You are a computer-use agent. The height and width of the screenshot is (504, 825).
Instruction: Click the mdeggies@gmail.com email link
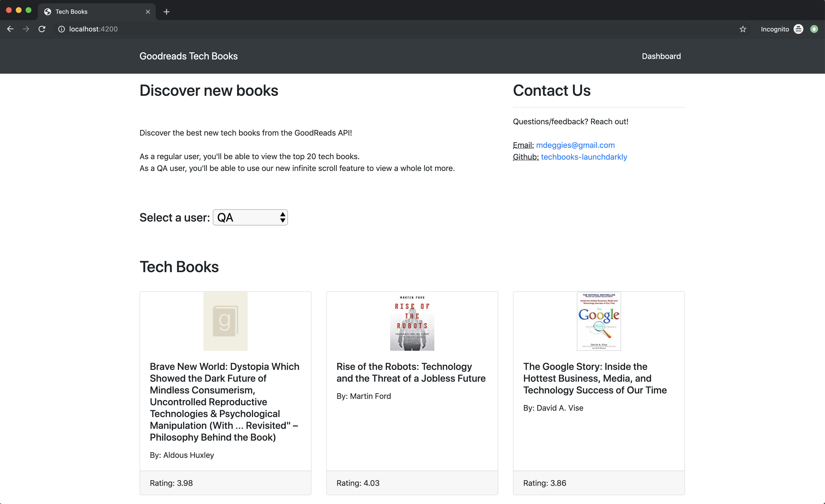click(575, 145)
